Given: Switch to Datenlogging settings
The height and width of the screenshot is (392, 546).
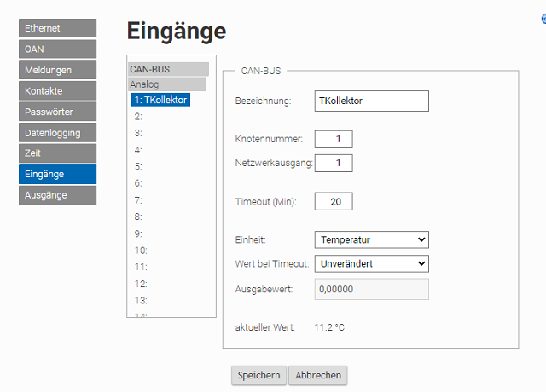Looking at the screenshot, I should 57,133.
